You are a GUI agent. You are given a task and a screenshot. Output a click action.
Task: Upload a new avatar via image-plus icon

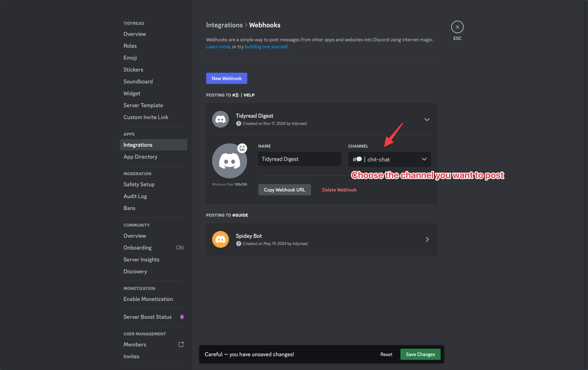tap(242, 148)
